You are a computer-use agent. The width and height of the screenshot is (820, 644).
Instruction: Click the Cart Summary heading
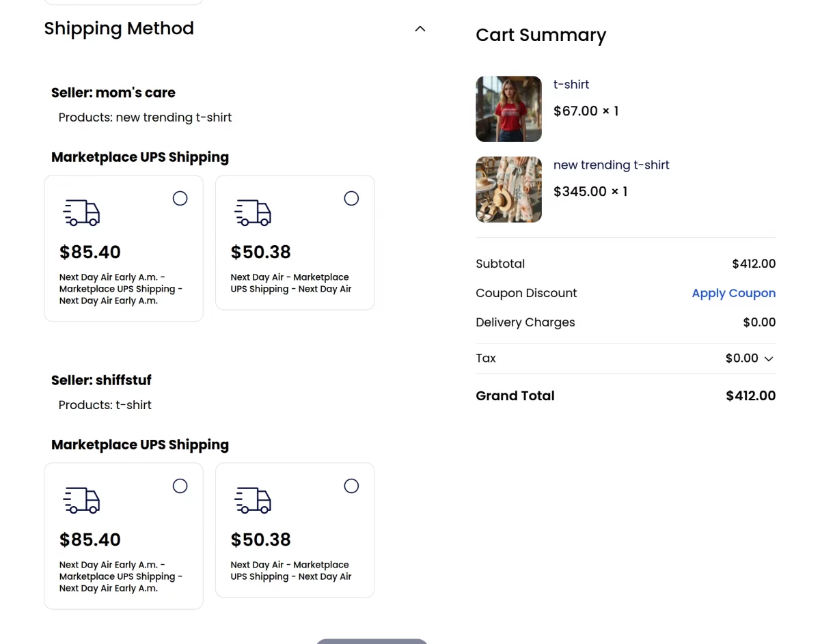(541, 35)
